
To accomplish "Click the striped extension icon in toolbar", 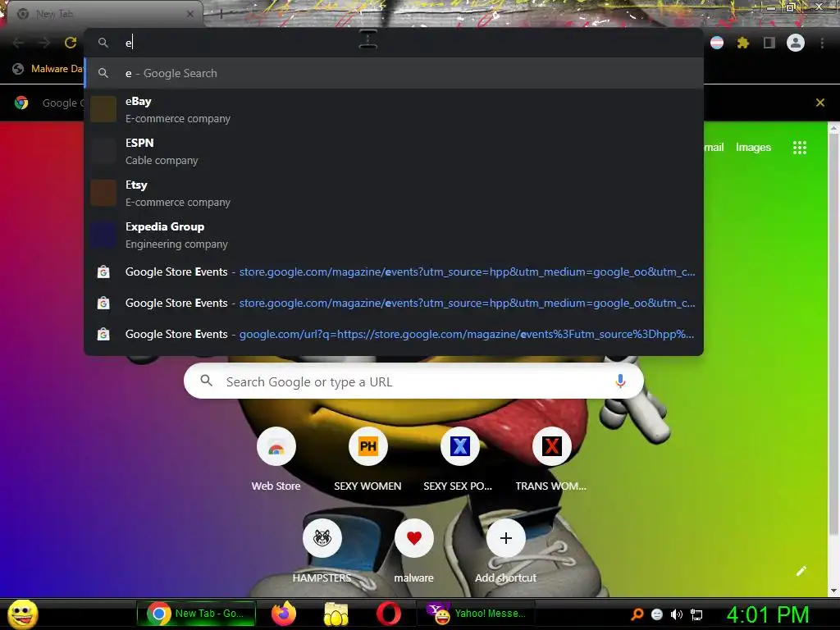I will click(x=717, y=43).
